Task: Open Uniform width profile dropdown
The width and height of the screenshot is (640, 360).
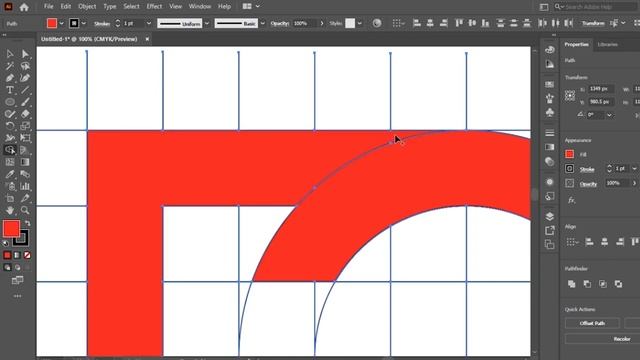Action: tap(207, 23)
